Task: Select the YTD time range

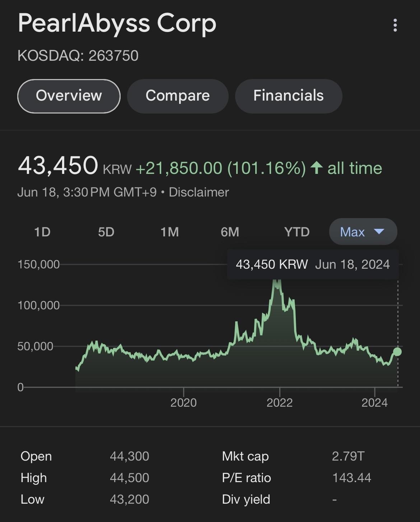Action: coord(297,232)
